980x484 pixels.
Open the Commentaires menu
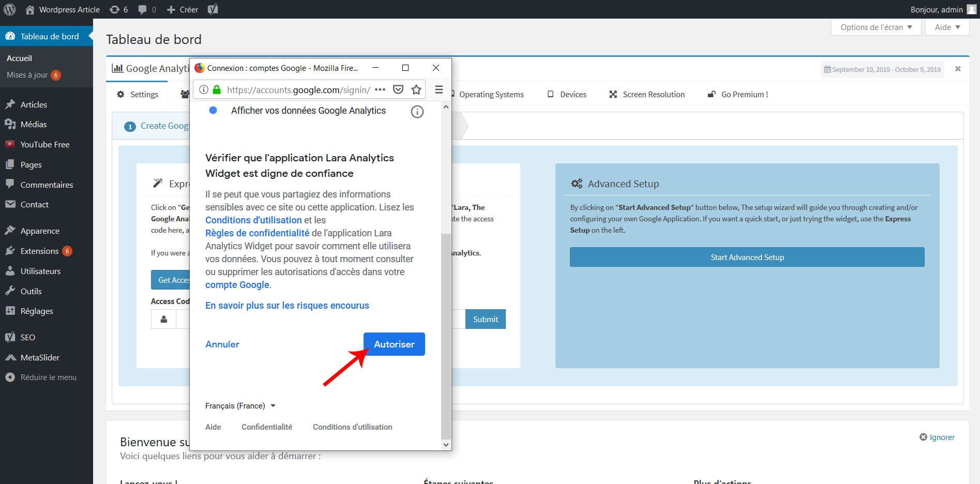47,185
